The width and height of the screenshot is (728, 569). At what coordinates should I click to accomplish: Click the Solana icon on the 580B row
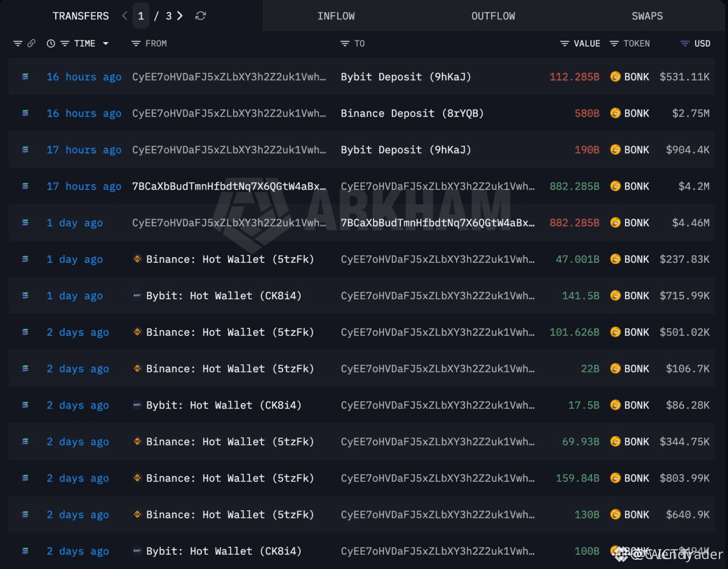(x=25, y=113)
